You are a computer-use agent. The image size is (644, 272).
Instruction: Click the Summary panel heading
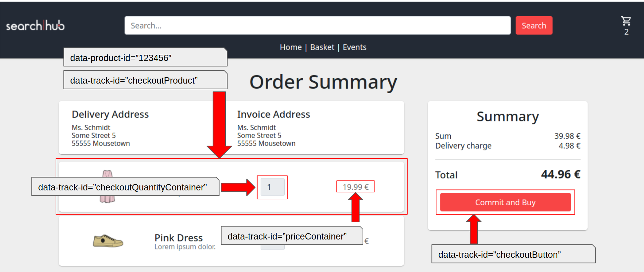[x=508, y=117]
